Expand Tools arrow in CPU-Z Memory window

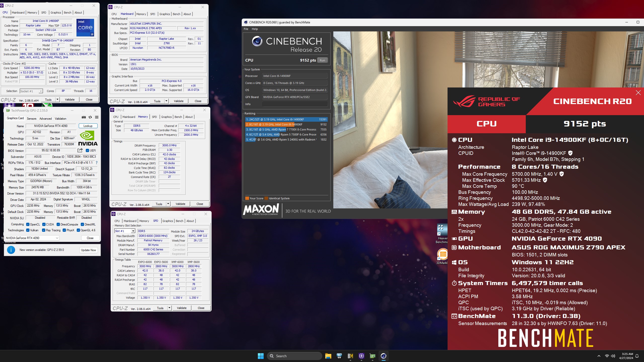click(x=168, y=204)
